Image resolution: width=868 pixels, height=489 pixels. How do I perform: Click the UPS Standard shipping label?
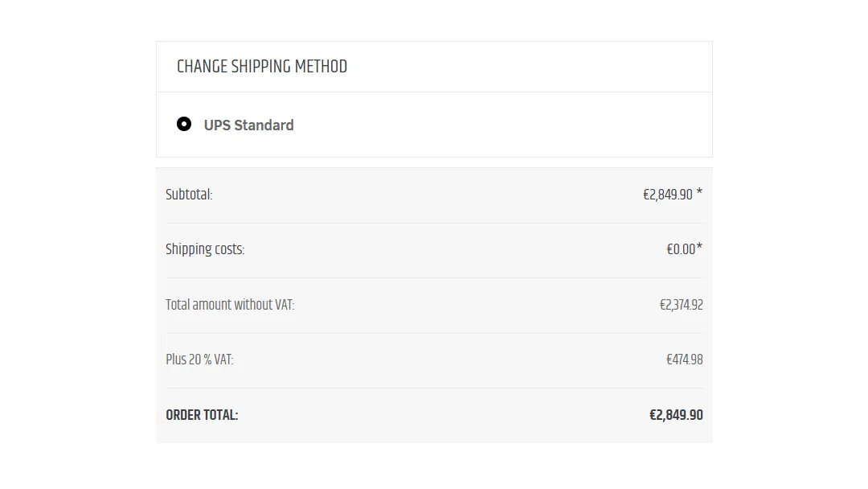tap(249, 125)
